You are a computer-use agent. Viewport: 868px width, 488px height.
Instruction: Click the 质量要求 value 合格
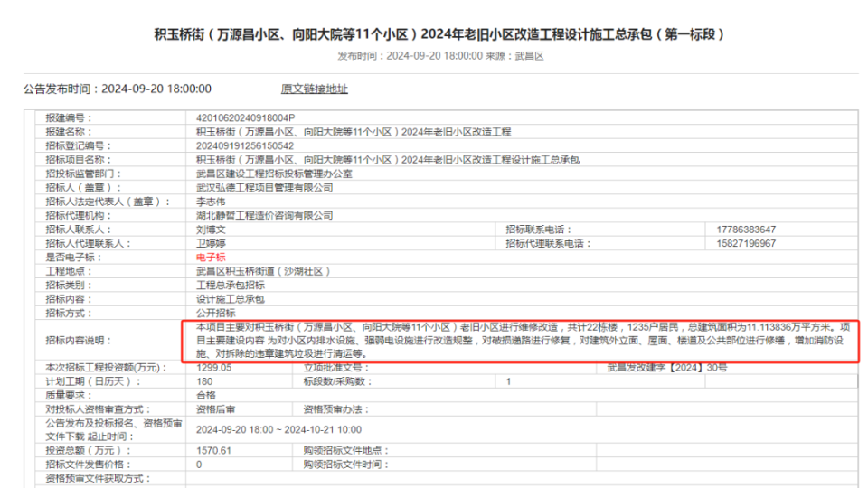point(206,396)
